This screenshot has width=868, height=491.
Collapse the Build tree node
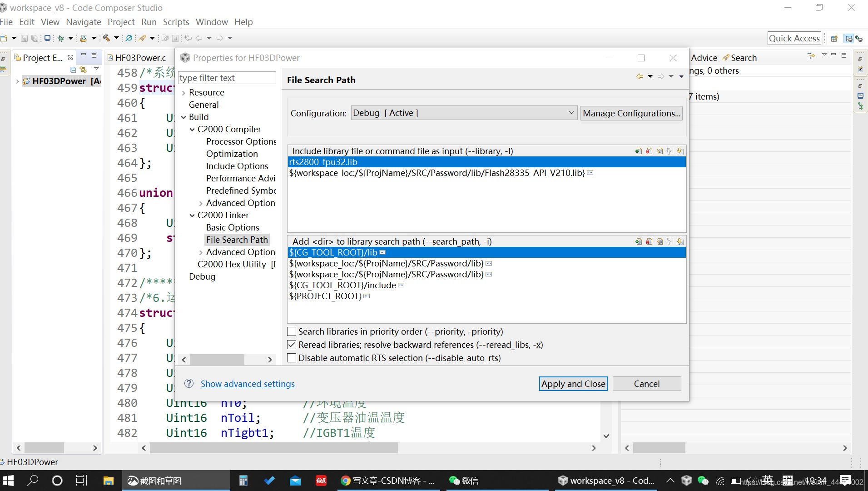click(184, 117)
